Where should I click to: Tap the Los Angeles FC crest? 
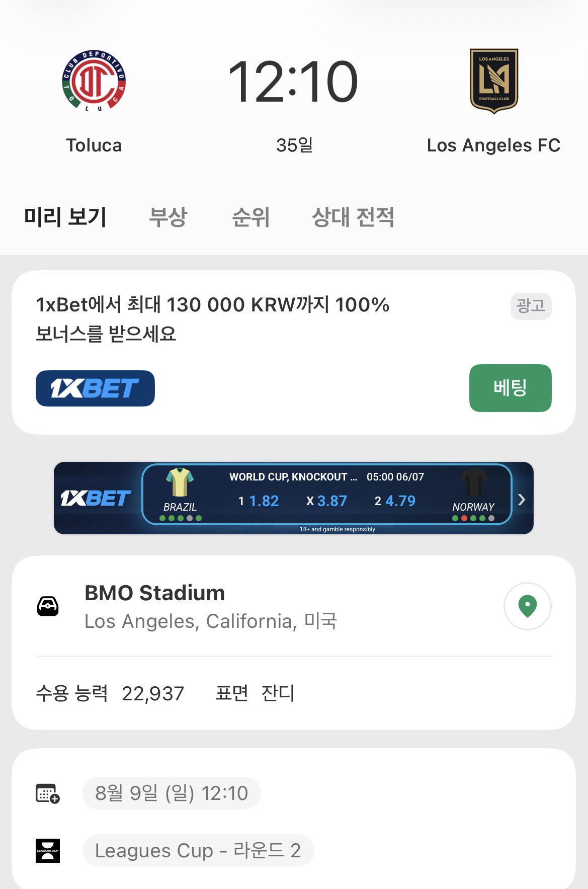(493, 81)
